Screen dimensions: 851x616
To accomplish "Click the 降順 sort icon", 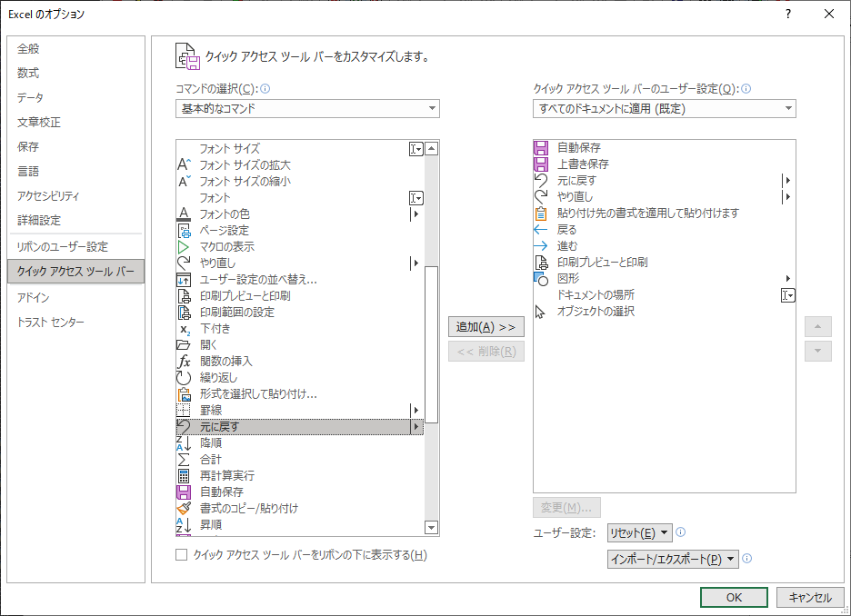I will pyautogui.click(x=184, y=443).
